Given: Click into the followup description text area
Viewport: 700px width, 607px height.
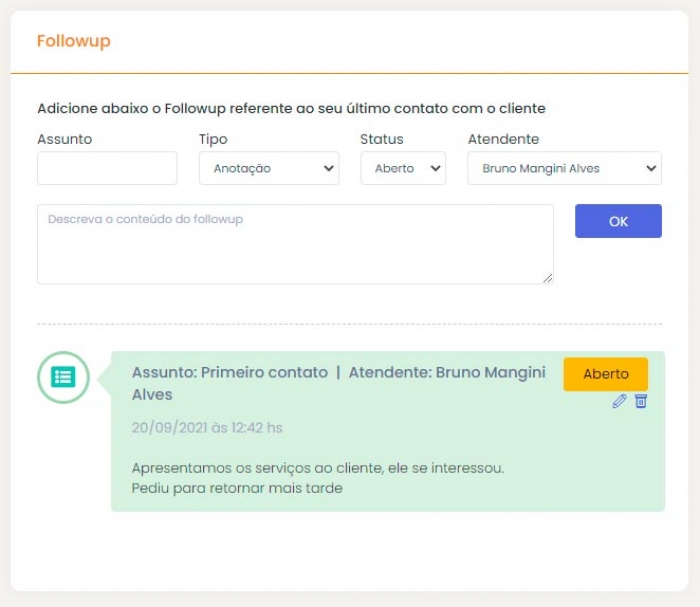Looking at the screenshot, I should pyautogui.click(x=295, y=244).
